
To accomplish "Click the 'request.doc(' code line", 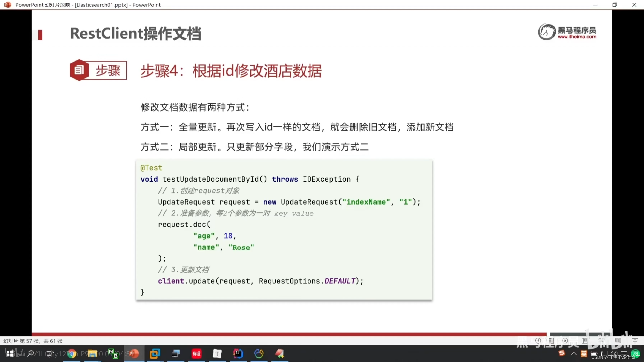I will pos(184,224).
